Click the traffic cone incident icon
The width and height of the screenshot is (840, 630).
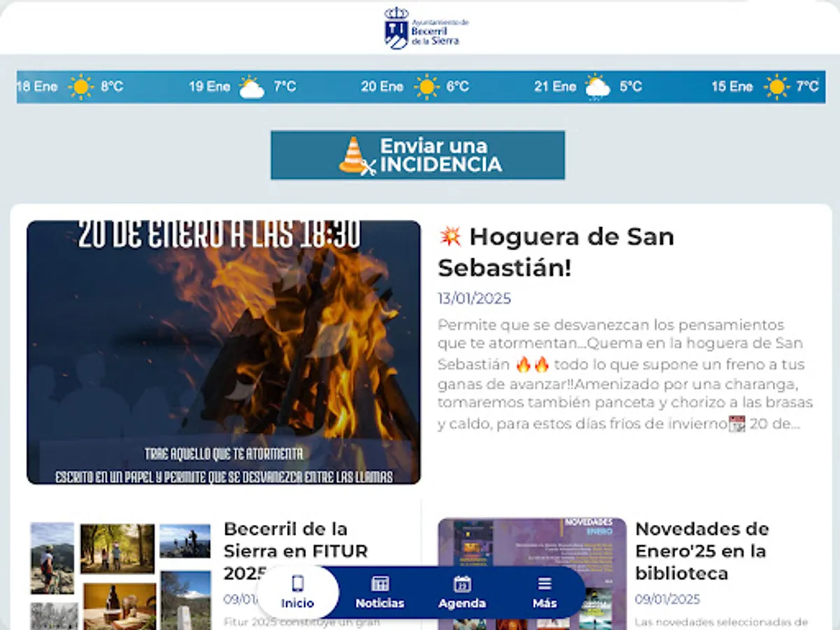pyautogui.click(x=354, y=154)
